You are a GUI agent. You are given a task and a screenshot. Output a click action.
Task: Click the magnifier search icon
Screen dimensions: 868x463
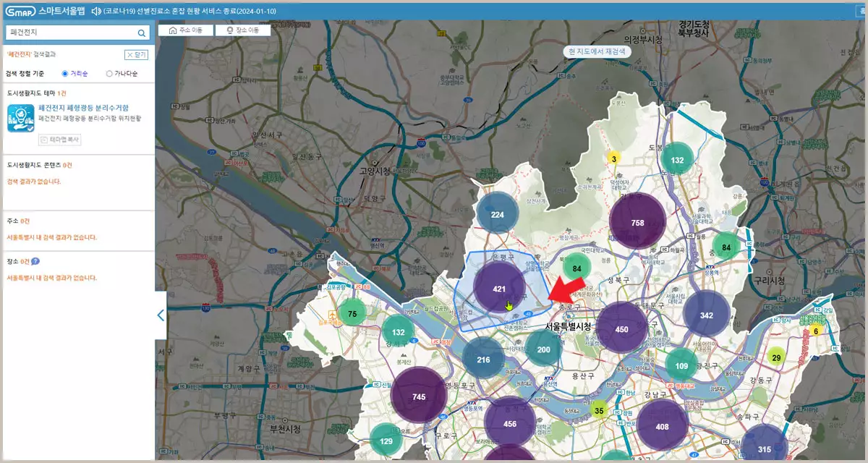pos(142,33)
